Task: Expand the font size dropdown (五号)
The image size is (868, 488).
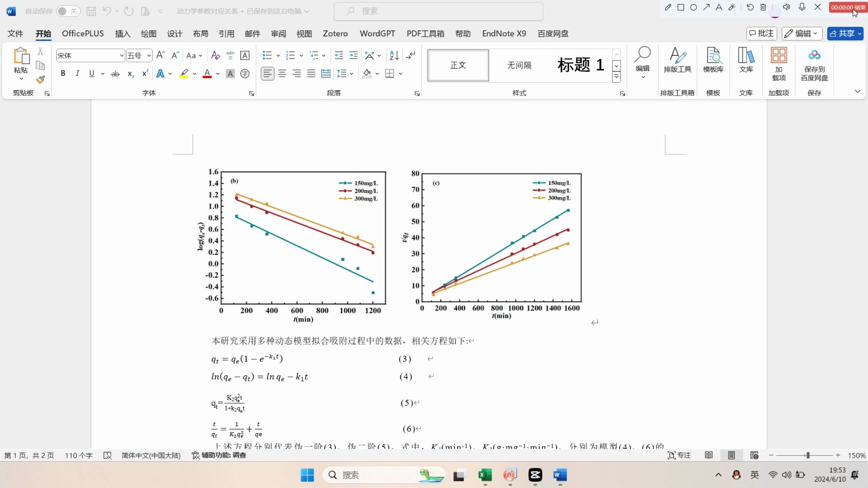Action: (x=149, y=56)
